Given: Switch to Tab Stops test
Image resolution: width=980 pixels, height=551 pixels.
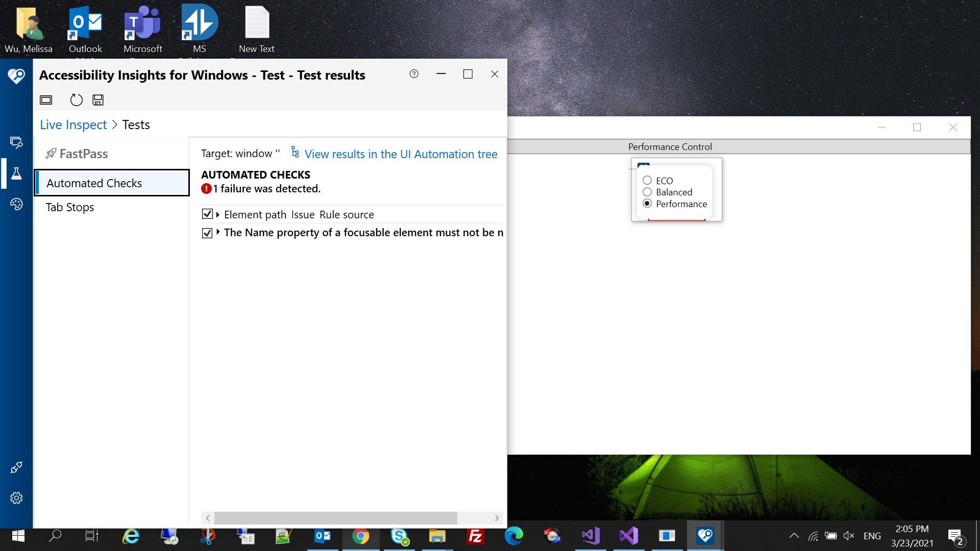Looking at the screenshot, I should pos(70,207).
